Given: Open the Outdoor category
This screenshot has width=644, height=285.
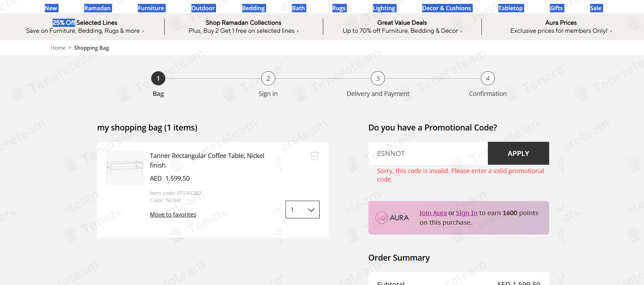Looking at the screenshot, I should (203, 8).
